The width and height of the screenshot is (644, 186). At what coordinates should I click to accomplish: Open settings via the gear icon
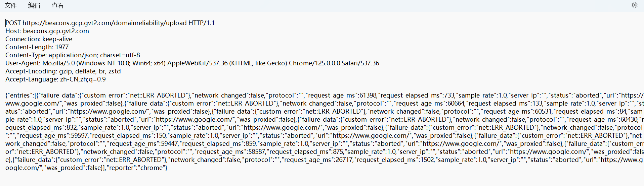click(x=634, y=5)
